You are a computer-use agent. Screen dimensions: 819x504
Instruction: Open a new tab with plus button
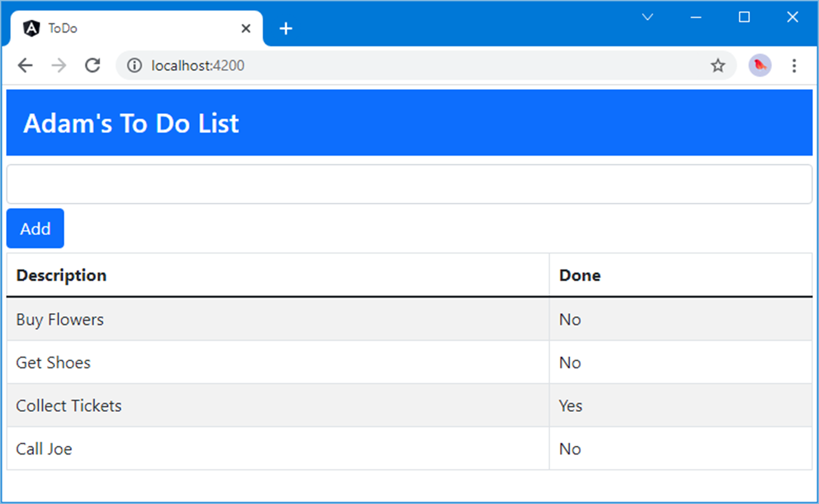pos(286,29)
